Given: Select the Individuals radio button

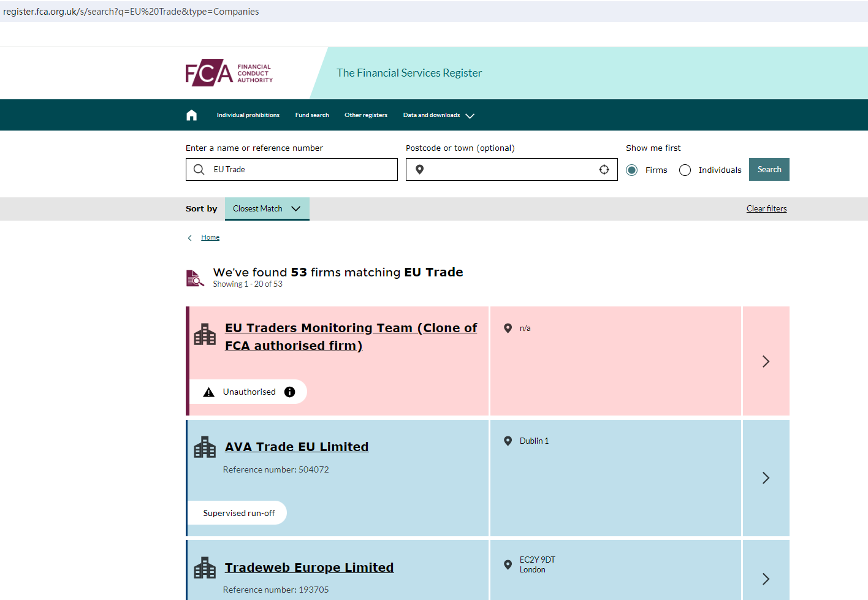Looking at the screenshot, I should coord(685,170).
